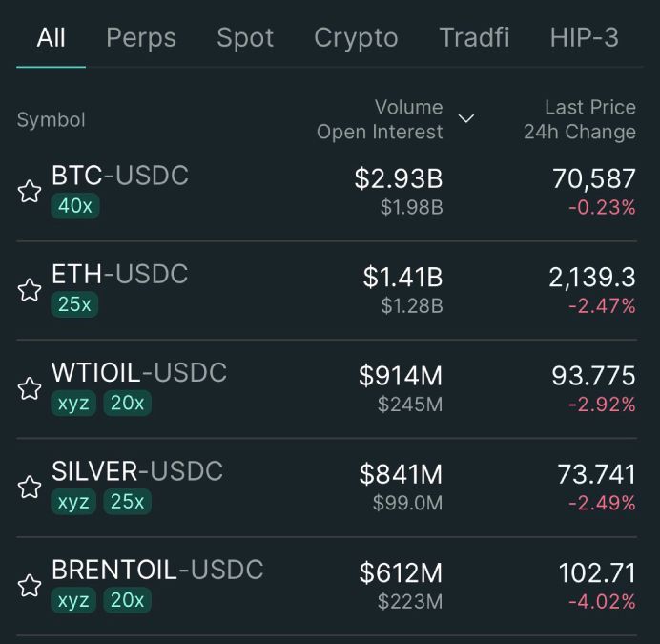Image resolution: width=660 pixels, height=644 pixels.
Task: Click the Symbol column header
Action: pos(51,120)
